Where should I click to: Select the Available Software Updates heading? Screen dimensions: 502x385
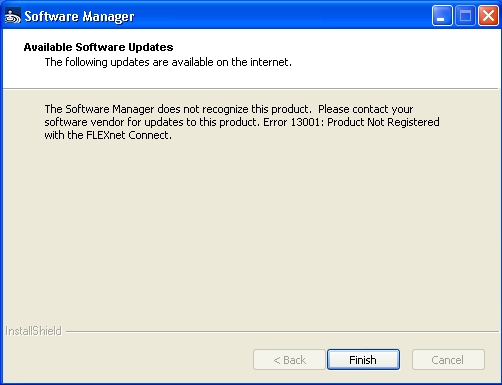point(98,47)
